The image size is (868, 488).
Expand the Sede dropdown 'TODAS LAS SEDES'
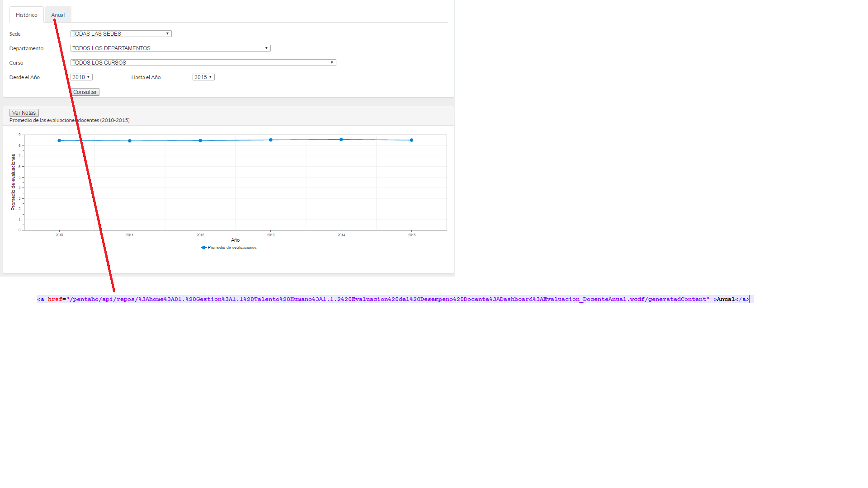point(121,34)
